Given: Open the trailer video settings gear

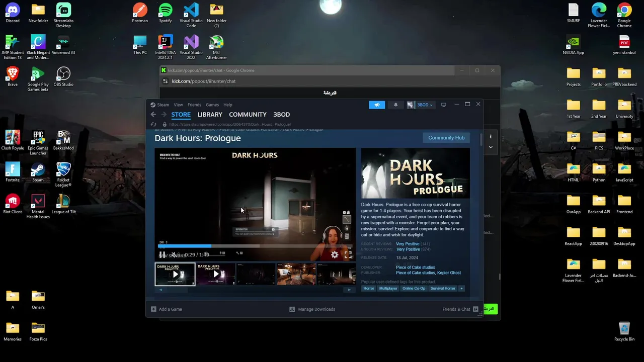Looking at the screenshot, I should (335, 255).
